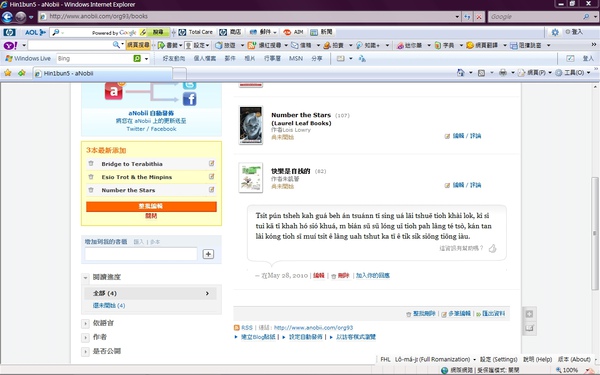
Task: Click the thumbs-up helpful icon on the review
Action: 492,249
